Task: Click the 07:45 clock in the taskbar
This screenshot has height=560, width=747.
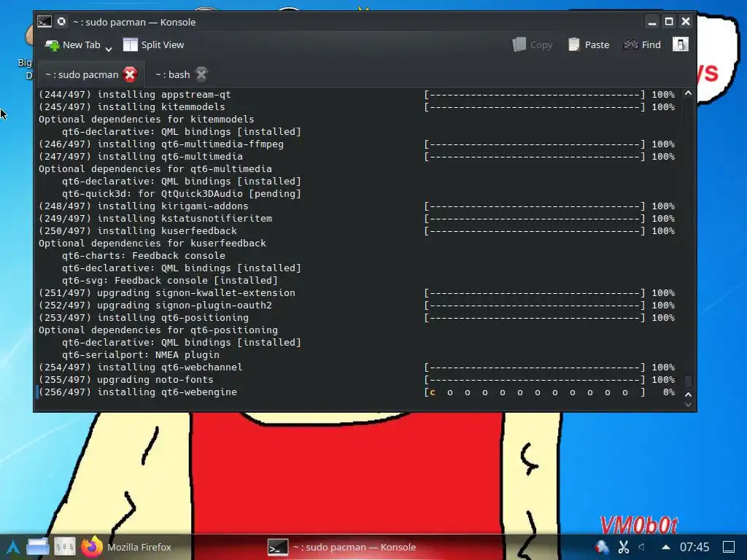Action: pos(694,547)
